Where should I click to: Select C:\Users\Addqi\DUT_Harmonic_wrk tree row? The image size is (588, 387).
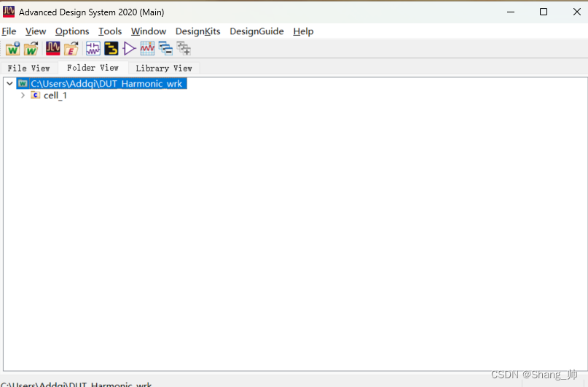click(x=101, y=83)
